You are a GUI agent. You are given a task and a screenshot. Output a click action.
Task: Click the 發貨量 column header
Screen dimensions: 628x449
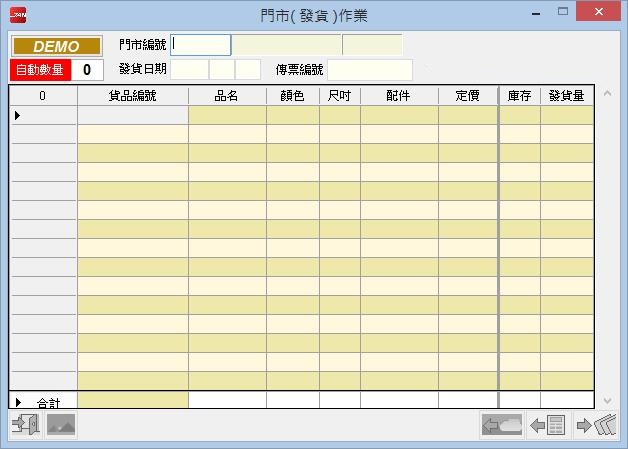tap(567, 96)
